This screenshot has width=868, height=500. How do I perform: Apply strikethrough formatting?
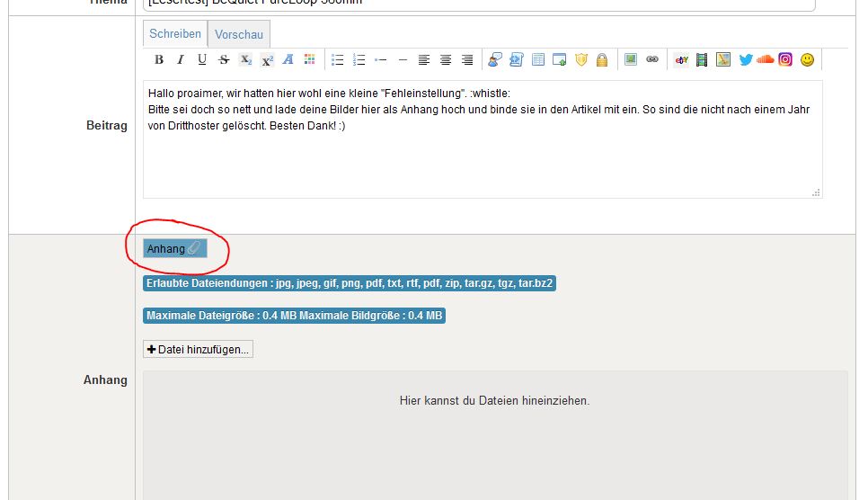224,60
